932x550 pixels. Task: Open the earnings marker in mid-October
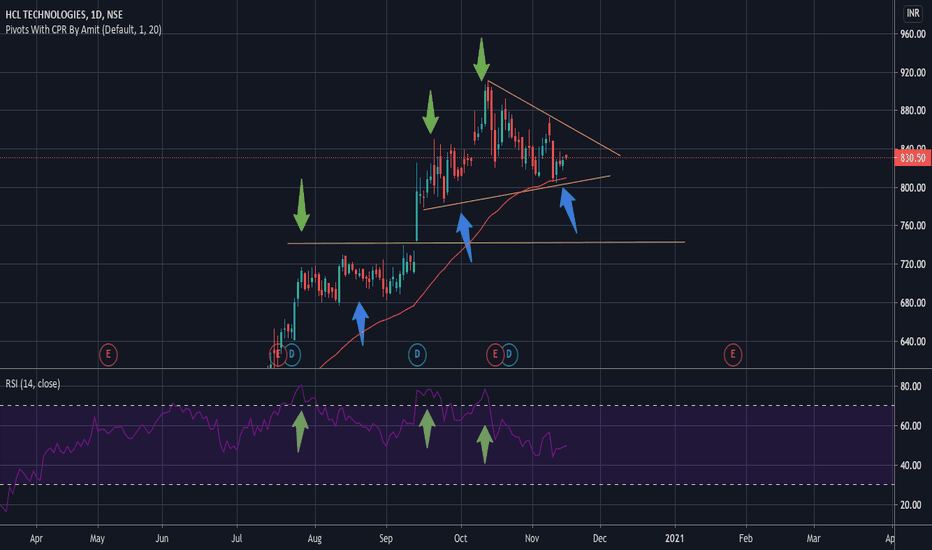click(x=495, y=355)
